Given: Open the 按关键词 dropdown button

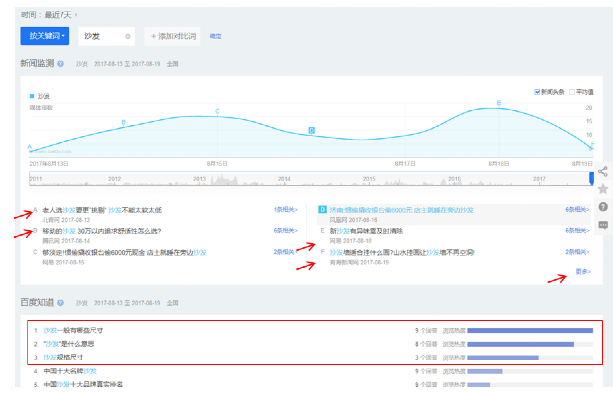Looking at the screenshot, I should 45,36.
